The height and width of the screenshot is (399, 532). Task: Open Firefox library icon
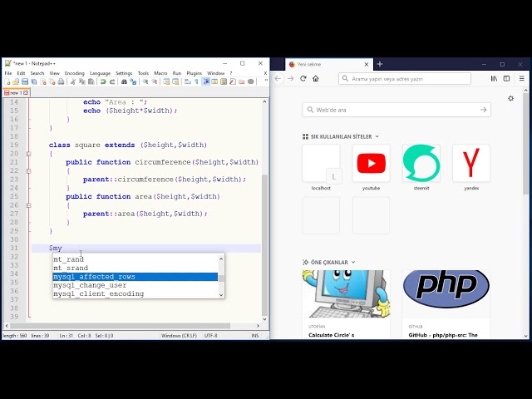(x=494, y=79)
